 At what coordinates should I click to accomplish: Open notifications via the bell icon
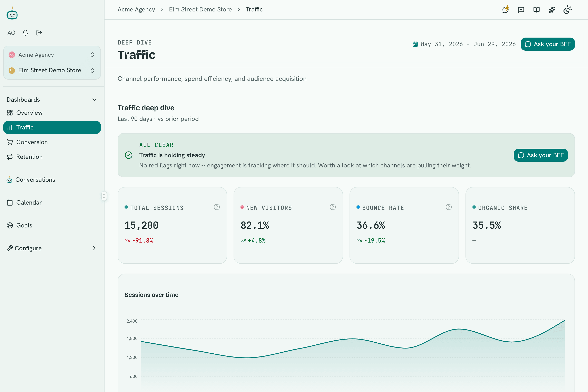(25, 32)
